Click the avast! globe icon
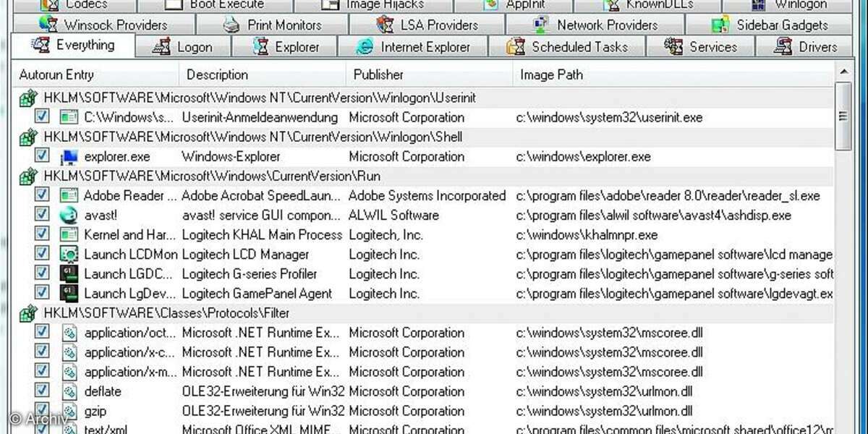This screenshot has width=868, height=434. [x=68, y=216]
